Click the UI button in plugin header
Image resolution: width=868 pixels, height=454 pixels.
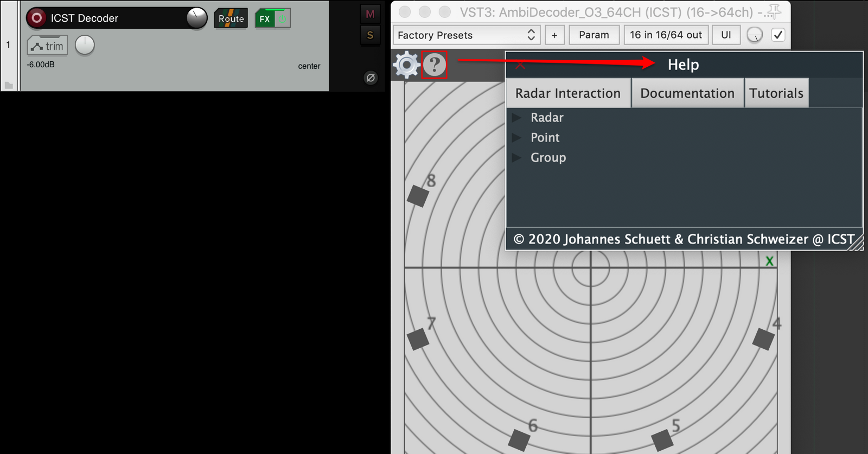click(x=726, y=35)
